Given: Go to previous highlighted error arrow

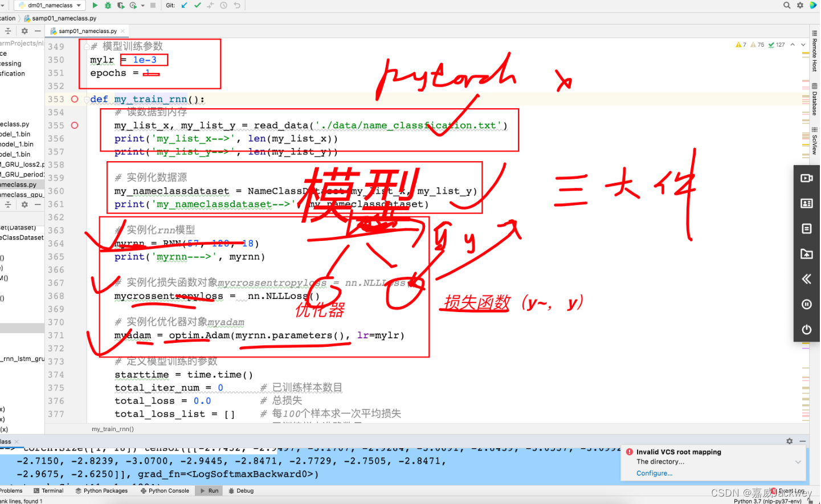Looking at the screenshot, I should click(793, 44).
